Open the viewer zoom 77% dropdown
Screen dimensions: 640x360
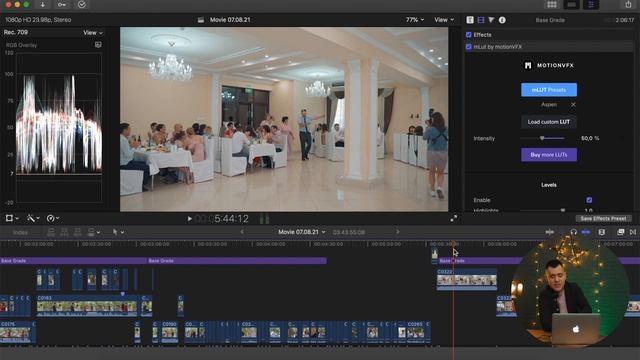pos(415,20)
